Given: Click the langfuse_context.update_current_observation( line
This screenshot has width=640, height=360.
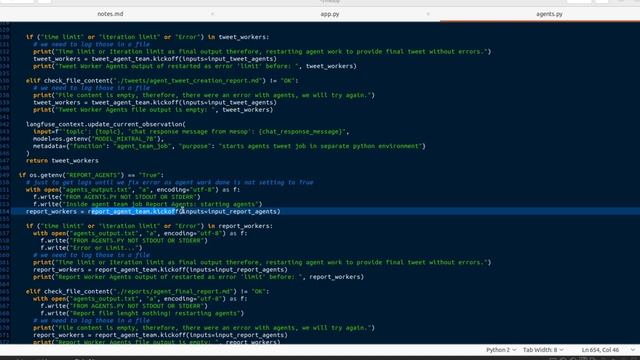Looking at the screenshot, I should (x=106, y=124).
